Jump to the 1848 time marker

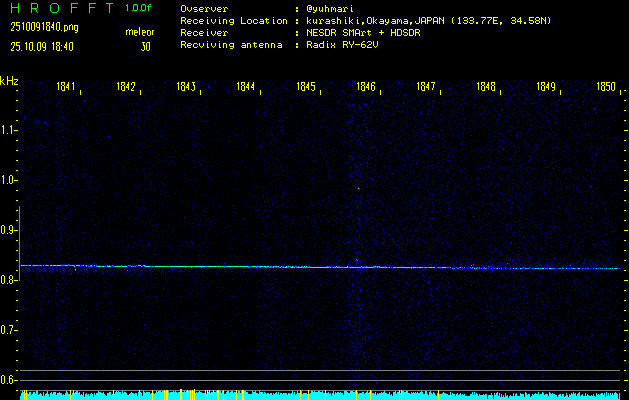[x=486, y=87]
